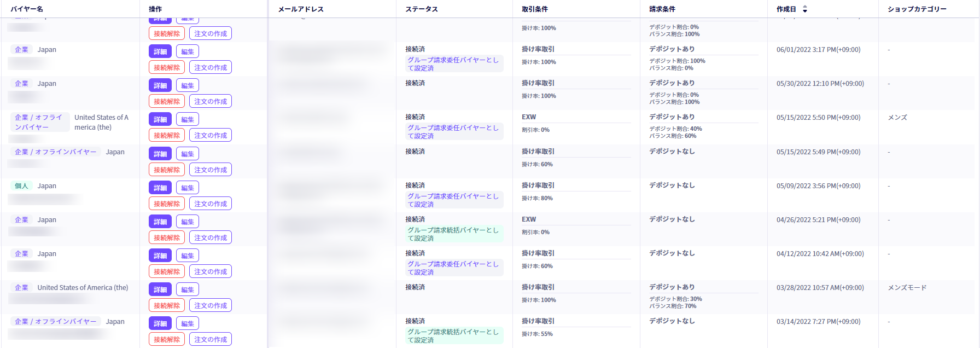Click the date 04/26/2022 5:21 PM(+09:00)

click(x=819, y=220)
